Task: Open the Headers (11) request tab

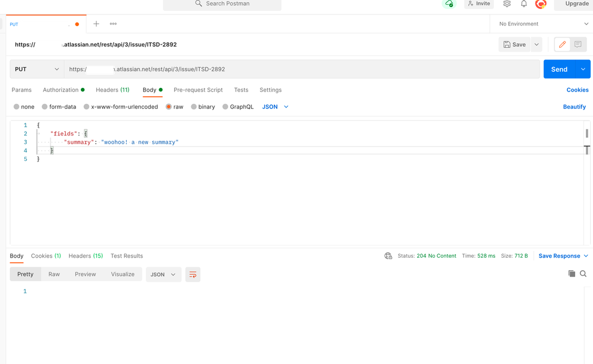Action: pyautogui.click(x=113, y=90)
